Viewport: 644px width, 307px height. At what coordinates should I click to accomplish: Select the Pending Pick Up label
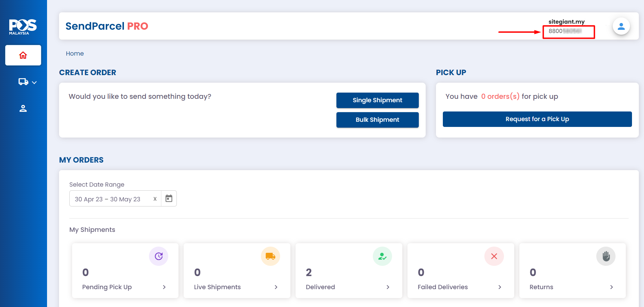107,287
